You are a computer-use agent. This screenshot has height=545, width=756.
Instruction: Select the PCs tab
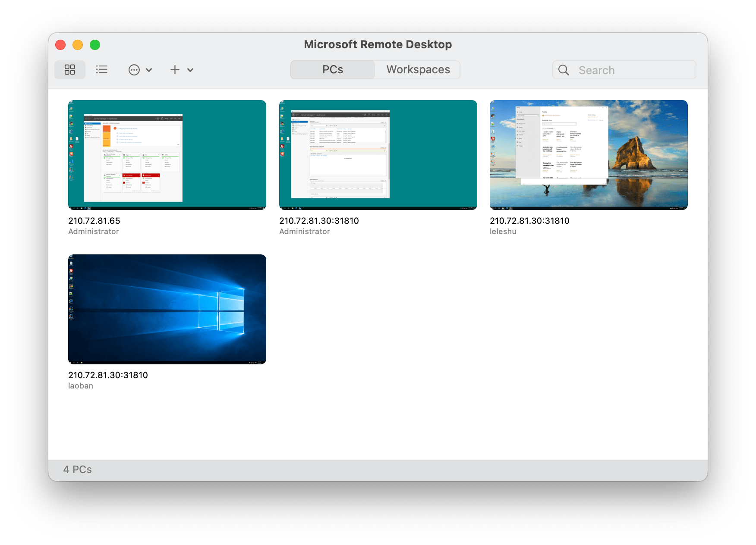(x=333, y=70)
